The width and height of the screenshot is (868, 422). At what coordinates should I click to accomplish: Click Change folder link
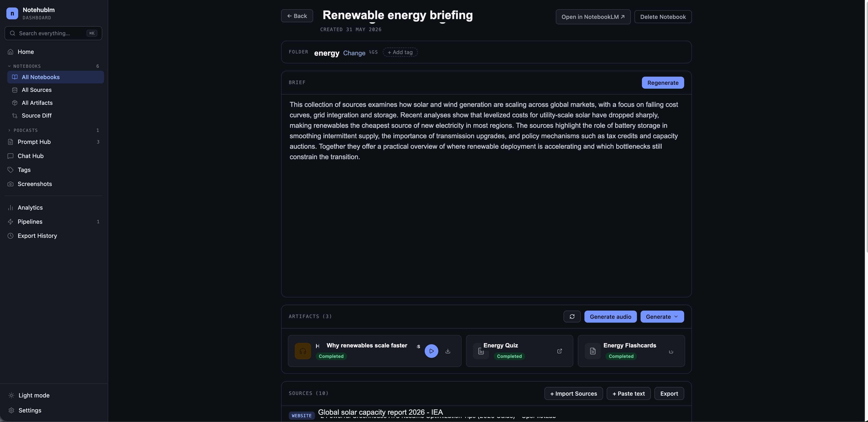point(354,53)
